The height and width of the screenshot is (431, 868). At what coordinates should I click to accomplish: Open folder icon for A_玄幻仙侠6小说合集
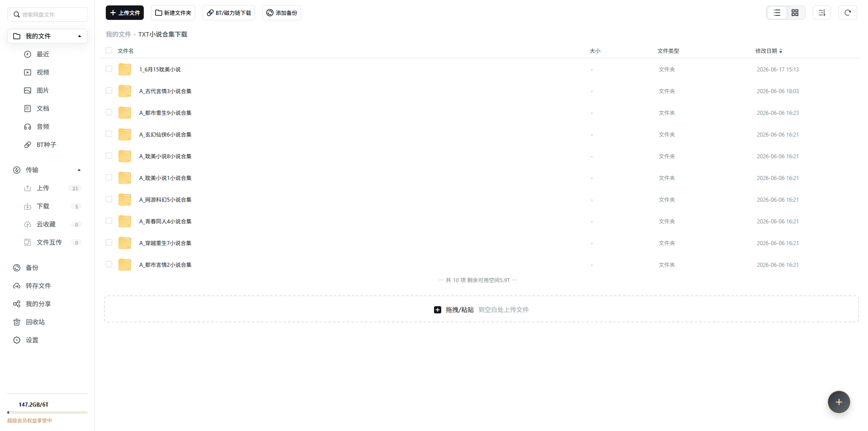point(125,134)
